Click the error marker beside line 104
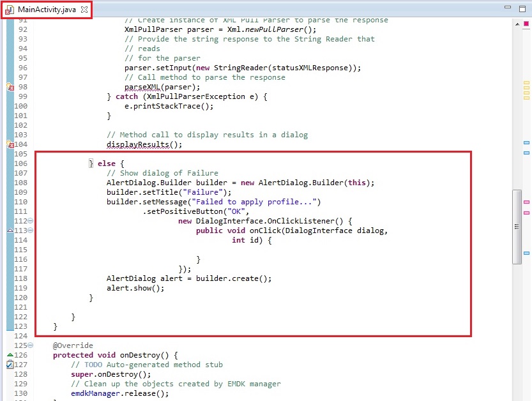Image resolution: width=532 pixels, height=401 pixels. [x=10, y=144]
